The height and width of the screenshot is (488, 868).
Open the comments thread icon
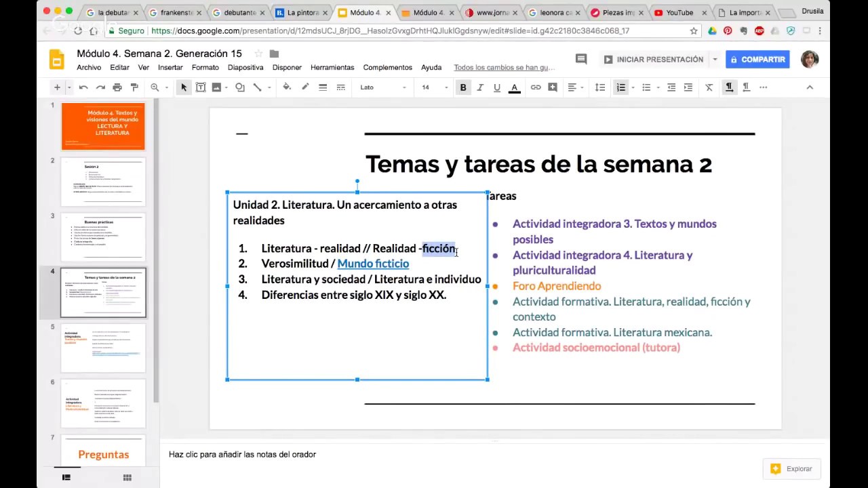tap(581, 60)
